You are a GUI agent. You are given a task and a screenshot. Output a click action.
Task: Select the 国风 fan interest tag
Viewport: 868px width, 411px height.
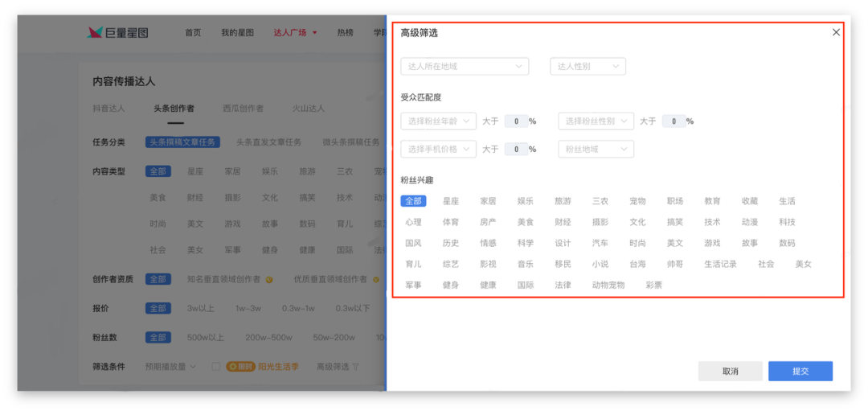pyautogui.click(x=414, y=243)
